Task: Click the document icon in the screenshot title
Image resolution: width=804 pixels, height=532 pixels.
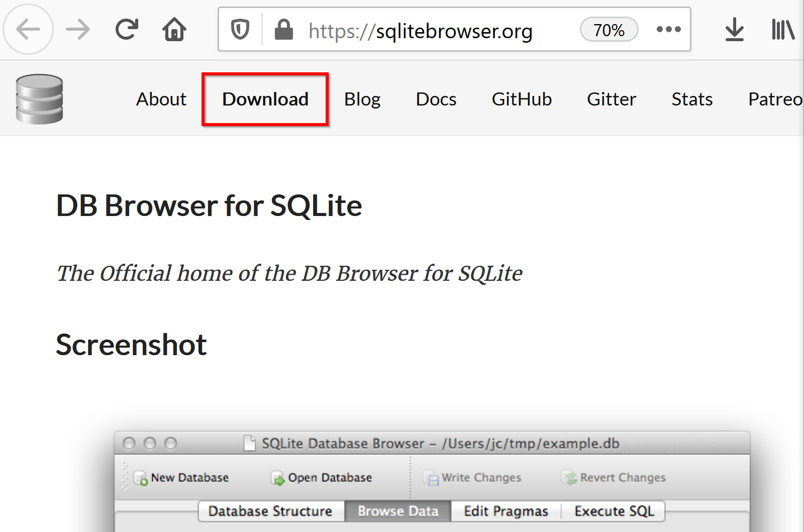Action: 250,443
